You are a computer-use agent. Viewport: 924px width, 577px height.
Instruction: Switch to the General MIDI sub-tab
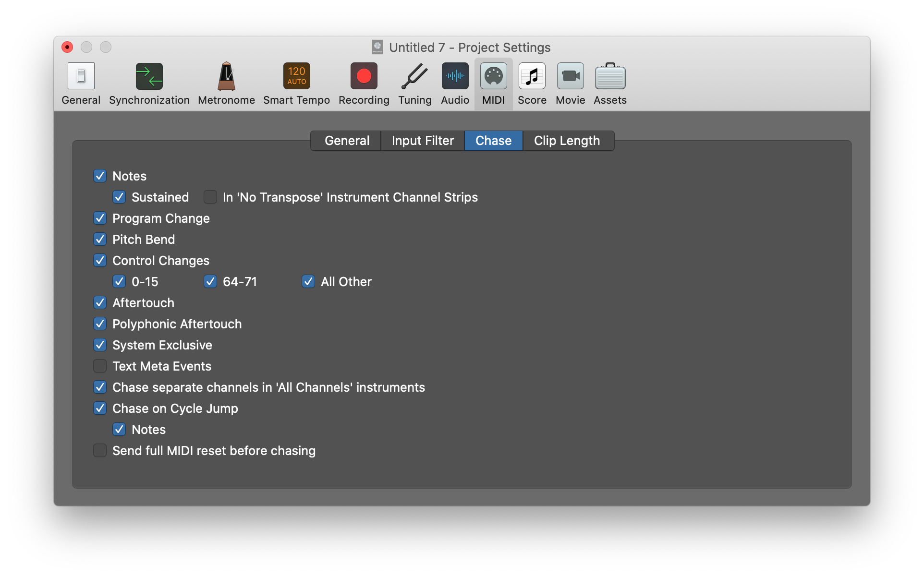(347, 141)
